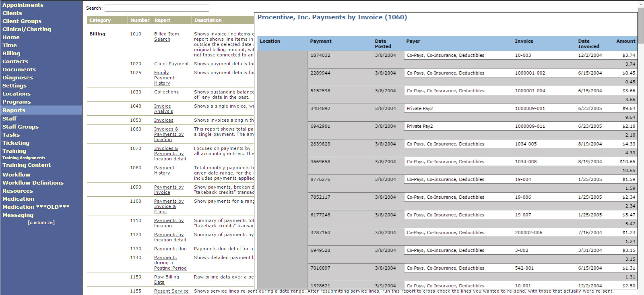Select invoice 1034-008 cell
644x295 pixels.
(x=526, y=162)
